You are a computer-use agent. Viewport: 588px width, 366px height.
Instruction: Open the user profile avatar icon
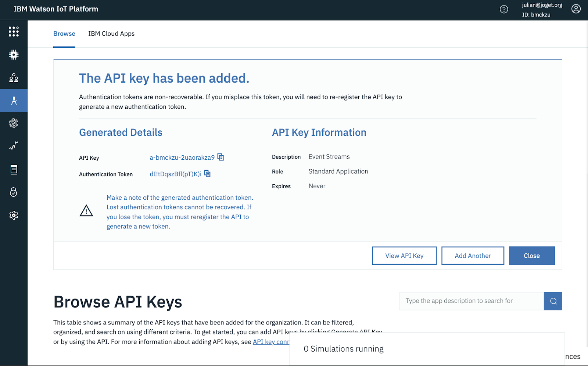pyautogui.click(x=576, y=9)
